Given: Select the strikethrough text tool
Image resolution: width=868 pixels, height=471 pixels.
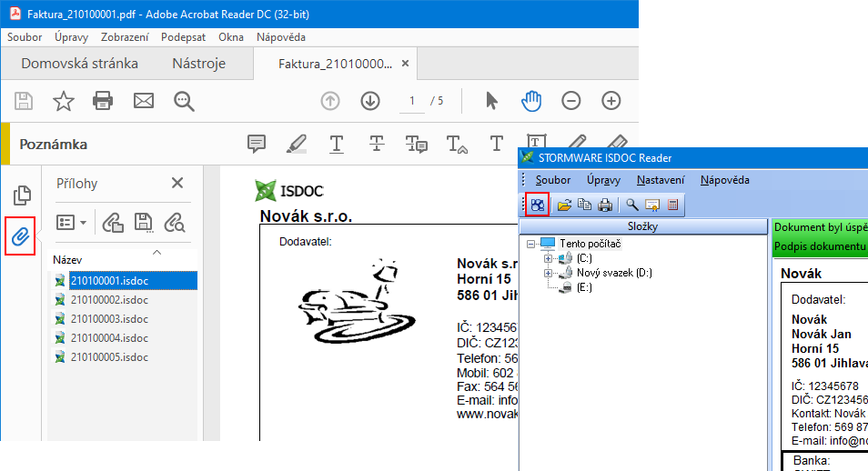Looking at the screenshot, I should coord(377,144).
